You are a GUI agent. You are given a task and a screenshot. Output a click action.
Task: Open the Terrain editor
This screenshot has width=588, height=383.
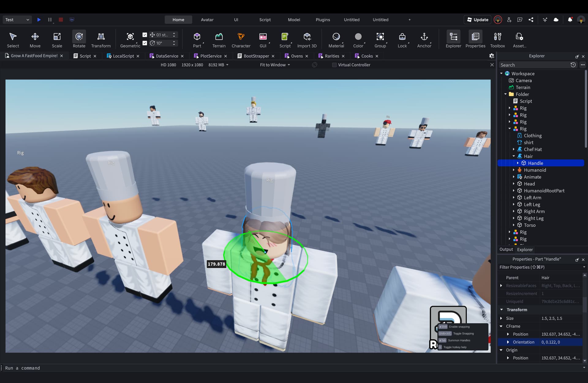tap(219, 39)
